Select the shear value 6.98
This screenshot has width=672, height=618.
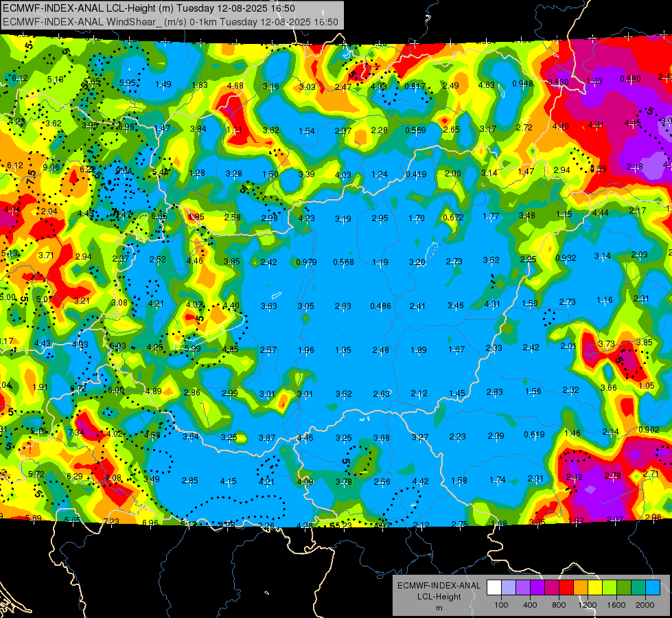[x=126, y=126]
